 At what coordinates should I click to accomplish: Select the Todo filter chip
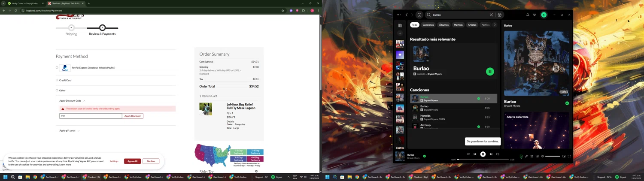(x=414, y=25)
